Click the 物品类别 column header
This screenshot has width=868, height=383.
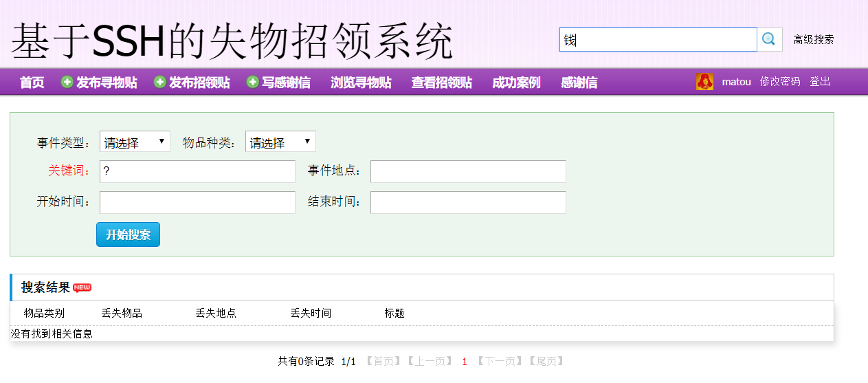tap(44, 314)
